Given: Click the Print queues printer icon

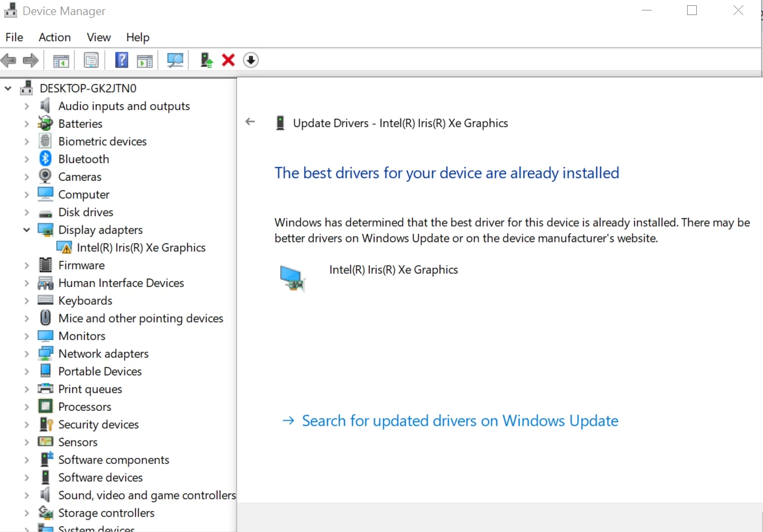Looking at the screenshot, I should coord(45,389).
